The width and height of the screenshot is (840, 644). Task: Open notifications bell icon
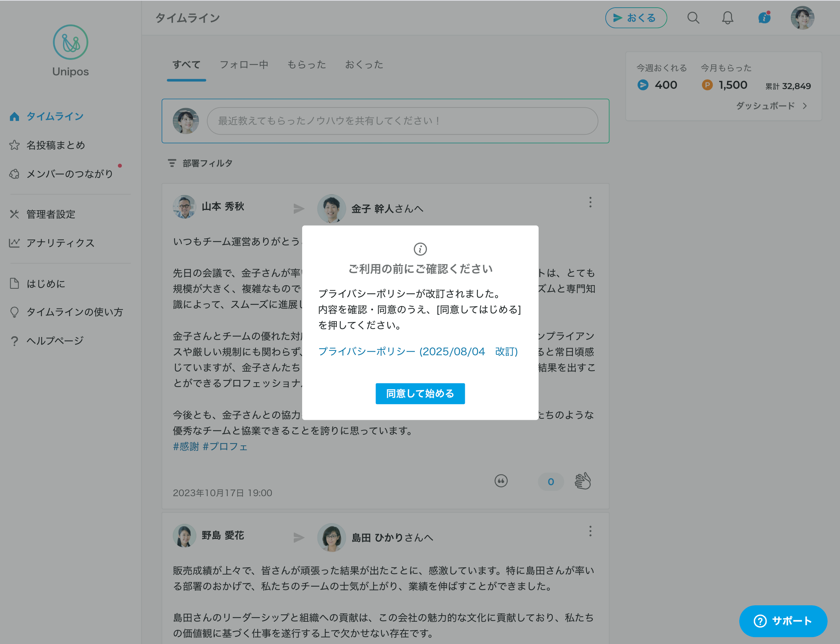coord(727,18)
